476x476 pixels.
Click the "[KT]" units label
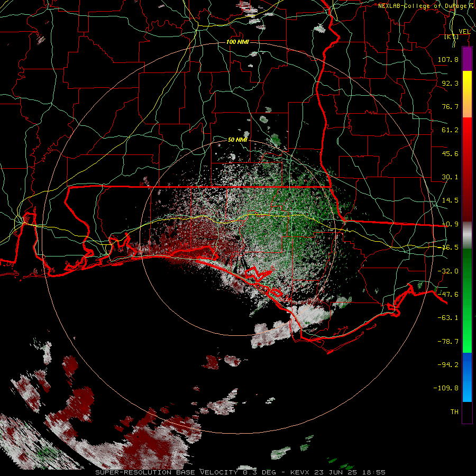point(452,37)
